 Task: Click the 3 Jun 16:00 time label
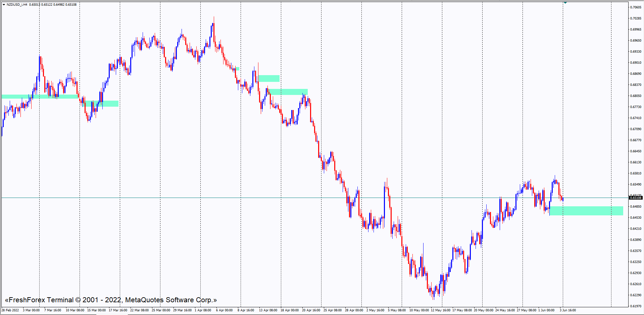pos(568,310)
